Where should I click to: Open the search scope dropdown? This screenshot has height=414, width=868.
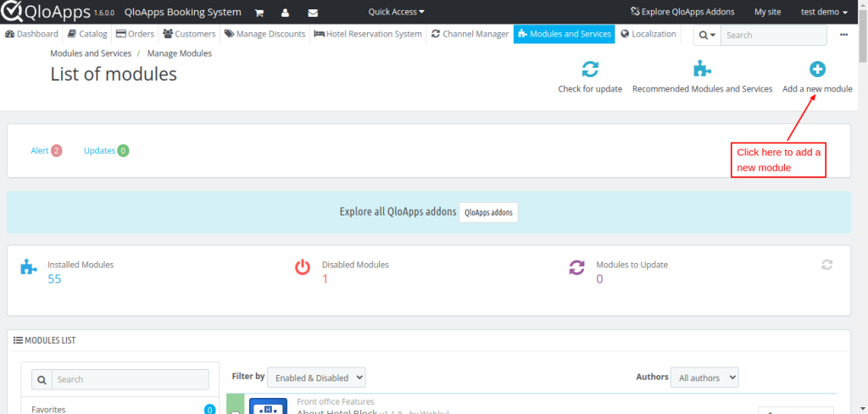[x=707, y=35]
